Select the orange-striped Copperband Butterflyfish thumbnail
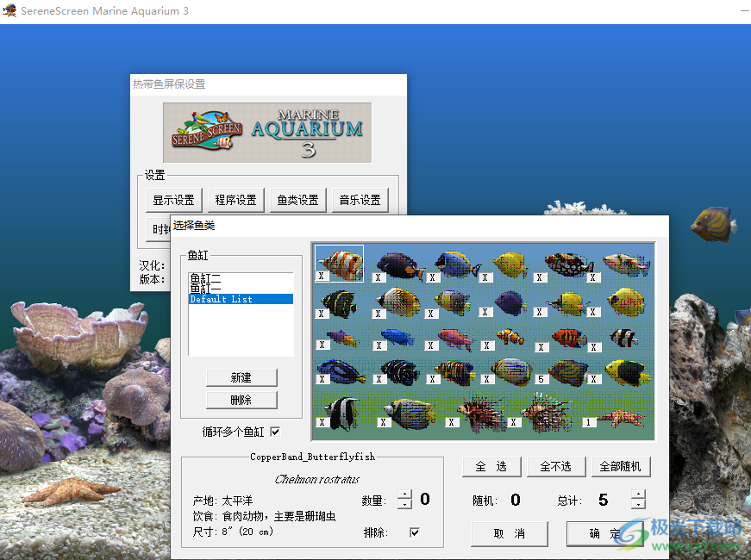 [x=340, y=264]
